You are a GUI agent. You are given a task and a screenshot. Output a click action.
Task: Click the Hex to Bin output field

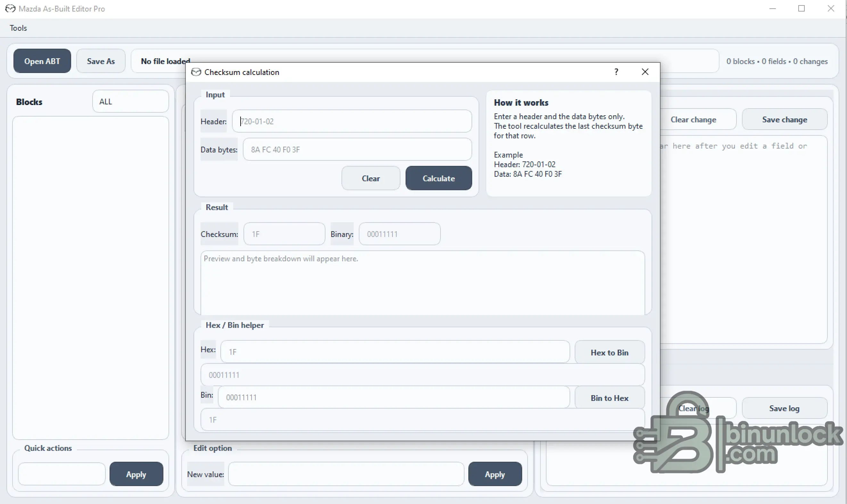[423, 375]
